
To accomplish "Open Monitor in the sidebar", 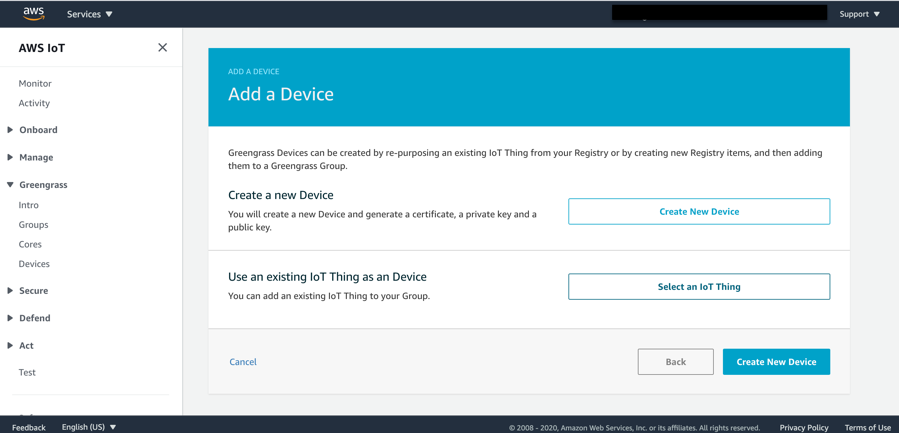I will [x=35, y=84].
